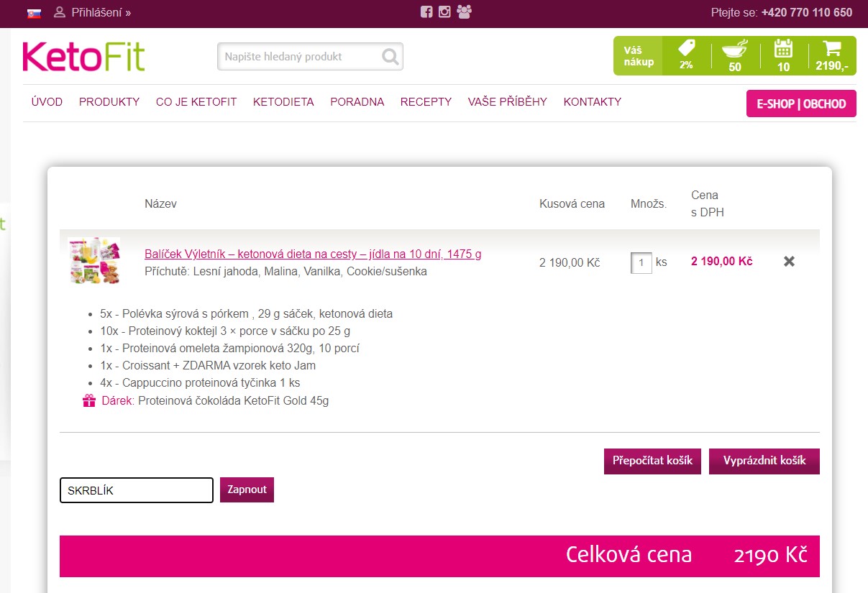Click the Polévka sýrová s pórkem item
Image resolution: width=868 pixels, height=593 pixels.
247,314
